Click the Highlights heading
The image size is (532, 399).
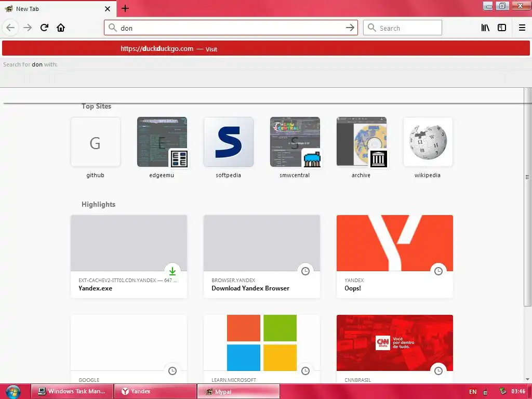98,204
